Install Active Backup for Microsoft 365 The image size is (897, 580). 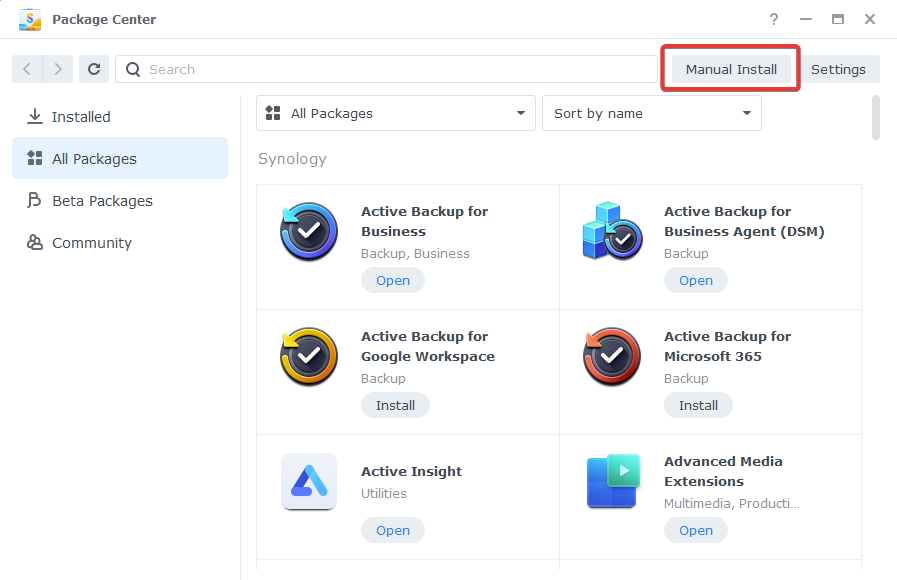tap(698, 406)
